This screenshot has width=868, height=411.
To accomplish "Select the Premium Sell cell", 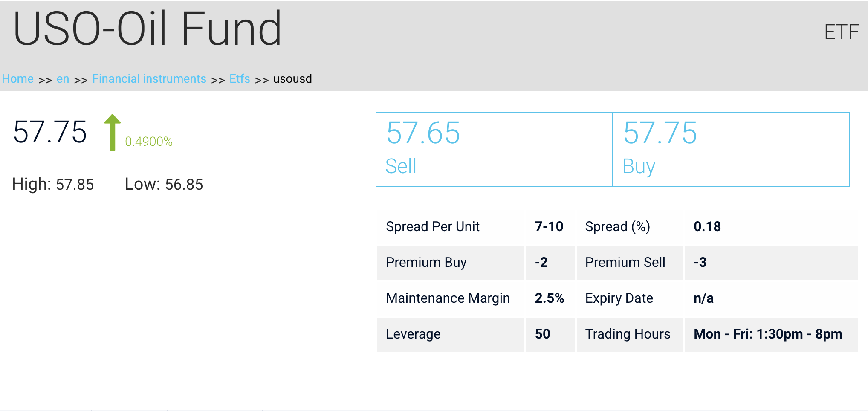I will point(630,263).
